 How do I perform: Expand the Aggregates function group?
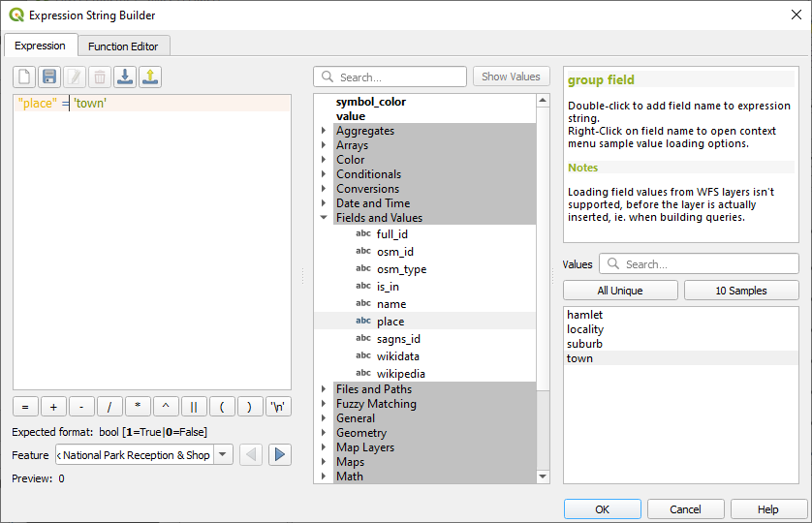point(324,131)
